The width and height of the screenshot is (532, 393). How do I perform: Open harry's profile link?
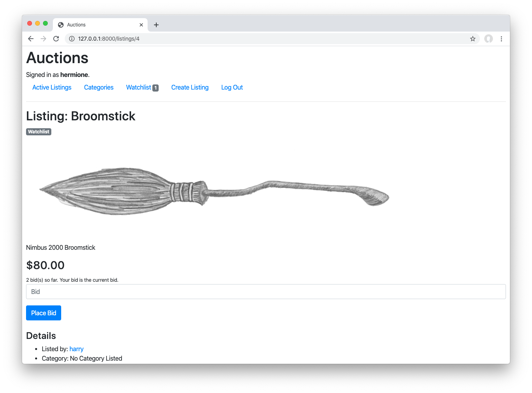(76, 349)
